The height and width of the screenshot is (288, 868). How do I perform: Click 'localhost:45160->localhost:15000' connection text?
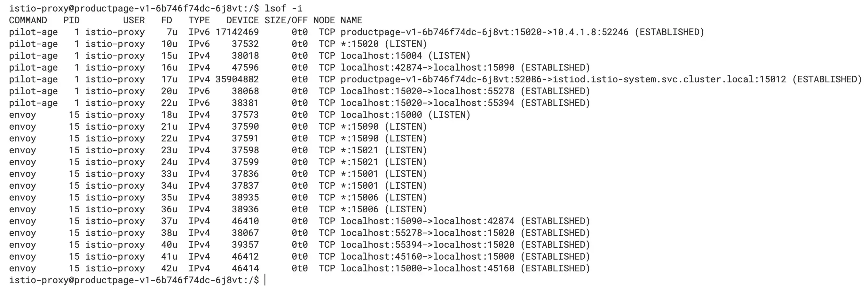tap(427, 256)
